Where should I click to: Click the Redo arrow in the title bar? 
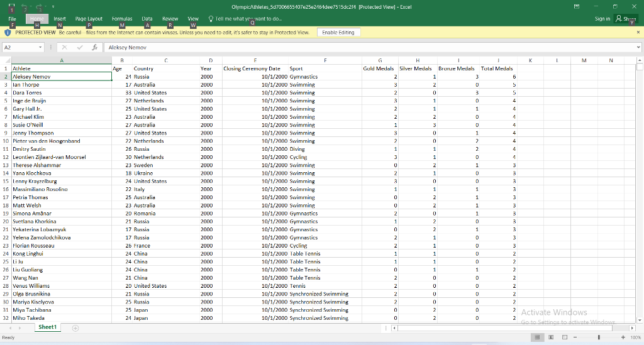(40, 7)
